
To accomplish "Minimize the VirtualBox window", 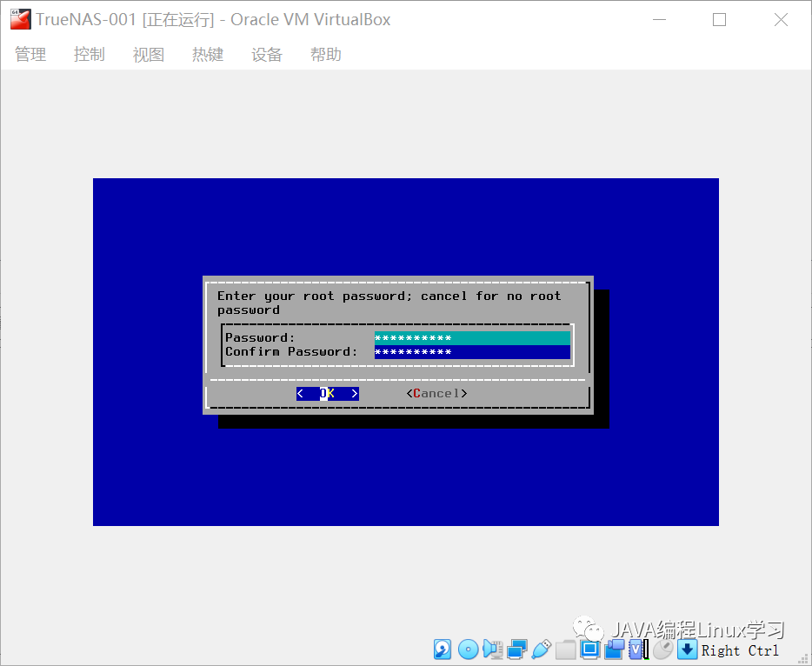I will 659,20.
